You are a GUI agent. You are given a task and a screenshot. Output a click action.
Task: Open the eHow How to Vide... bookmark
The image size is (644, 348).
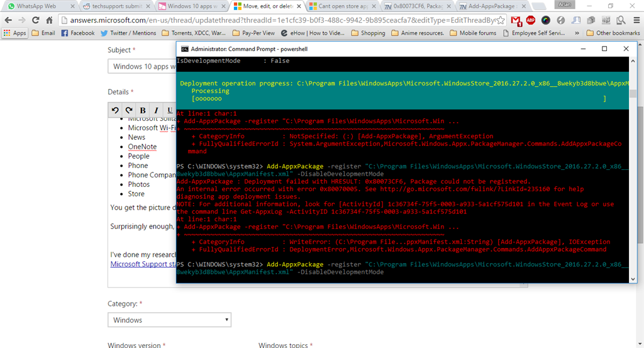pos(313,33)
